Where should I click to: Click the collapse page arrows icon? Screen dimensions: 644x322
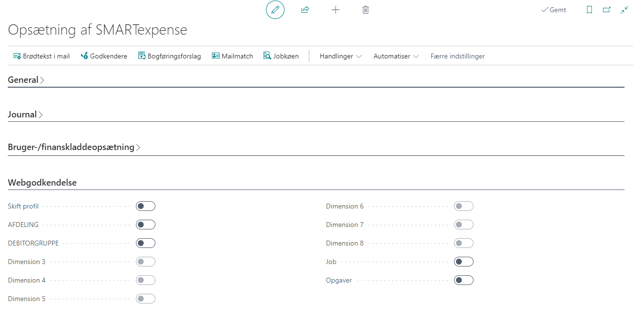625,10
